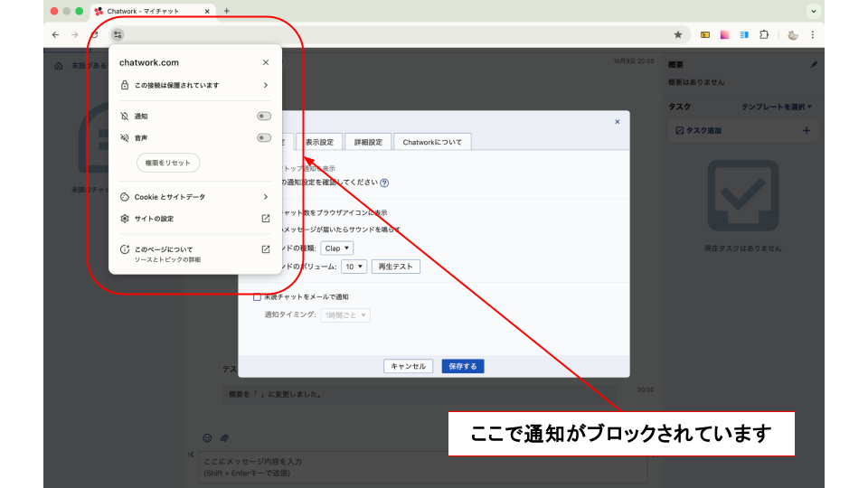Click the plus icon beside タスク追加

(807, 130)
